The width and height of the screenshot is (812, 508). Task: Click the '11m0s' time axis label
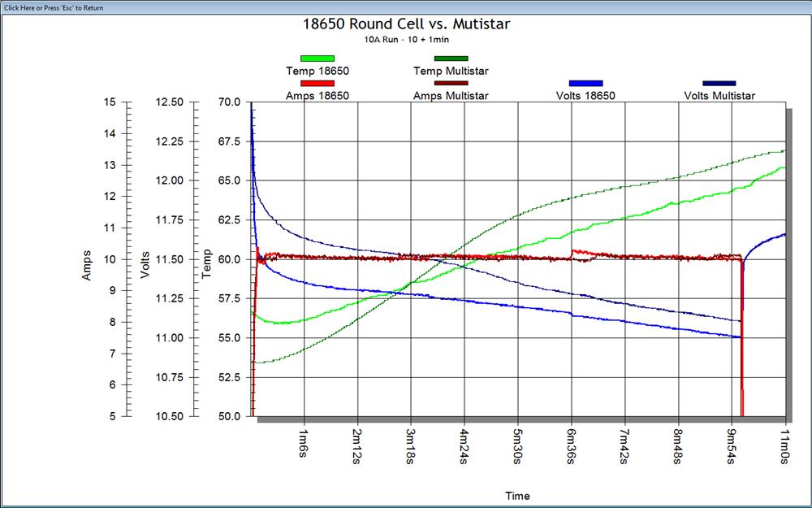coord(785,446)
